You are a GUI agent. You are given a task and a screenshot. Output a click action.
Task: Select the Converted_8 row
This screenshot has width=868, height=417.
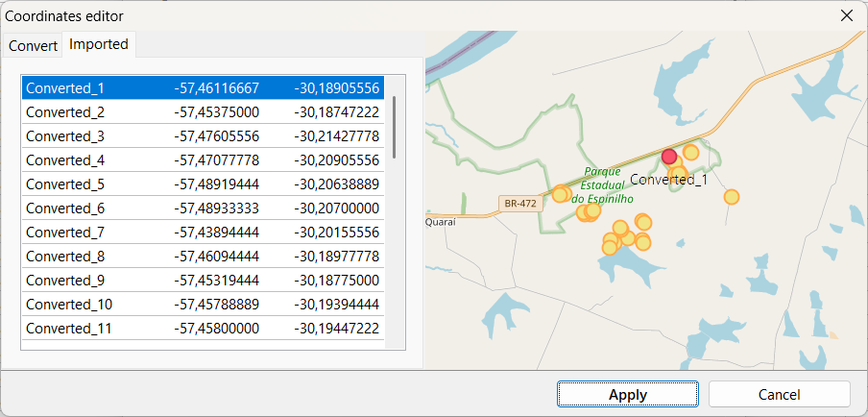(x=204, y=257)
